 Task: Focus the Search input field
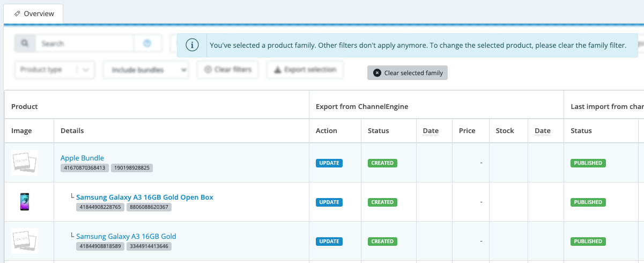[x=84, y=43]
